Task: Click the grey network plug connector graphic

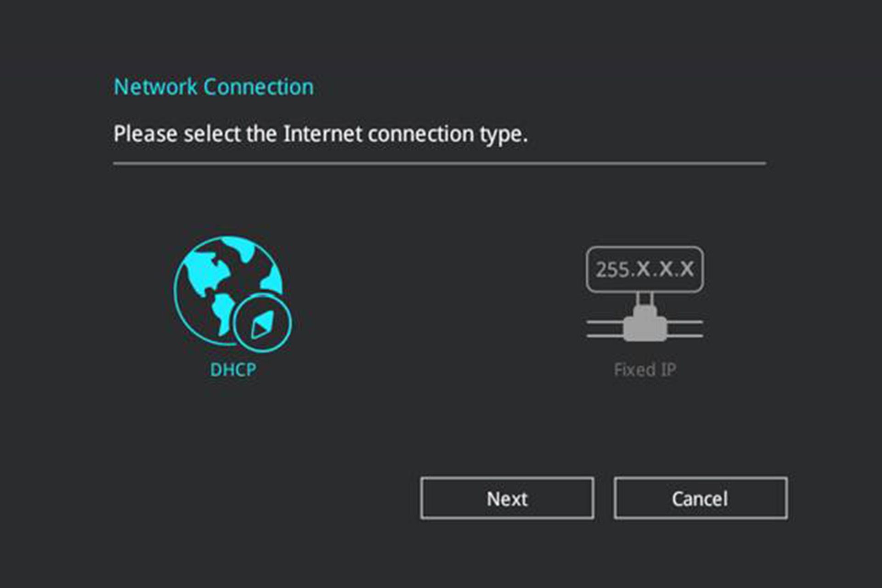Action: 645,325
